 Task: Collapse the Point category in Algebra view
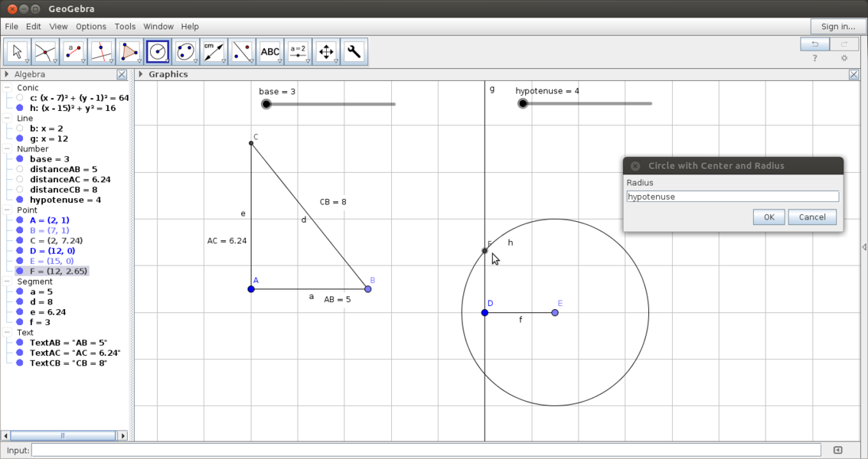coord(8,210)
